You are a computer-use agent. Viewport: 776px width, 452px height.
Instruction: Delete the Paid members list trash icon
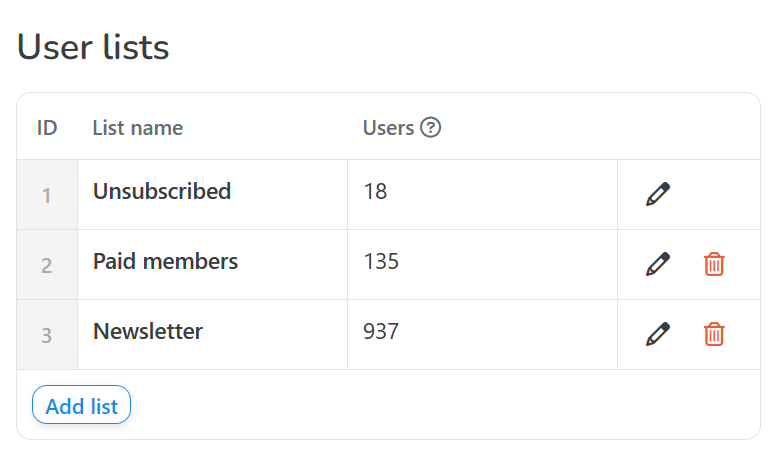[x=714, y=264]
